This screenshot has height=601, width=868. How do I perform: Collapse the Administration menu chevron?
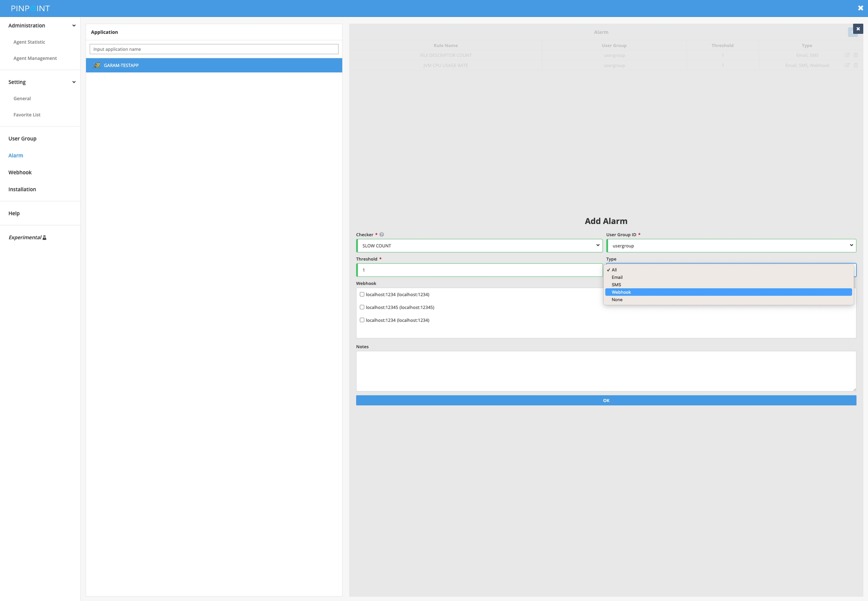tap(74, 26)
